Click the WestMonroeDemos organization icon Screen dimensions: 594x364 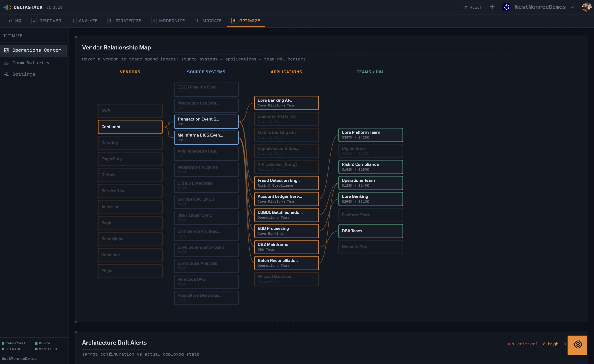506,7
